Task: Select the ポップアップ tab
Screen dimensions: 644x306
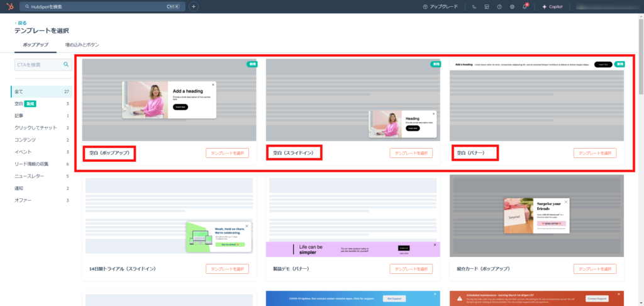Action: coord(35,45)
